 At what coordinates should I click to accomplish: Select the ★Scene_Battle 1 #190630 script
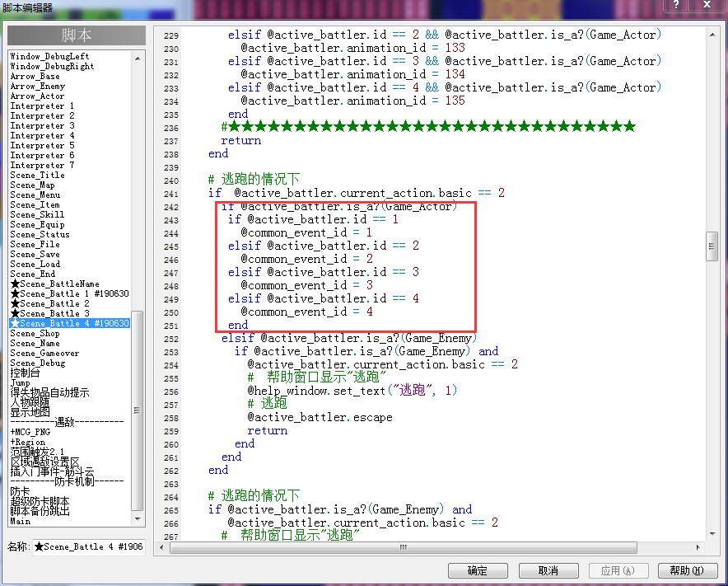pyautogui.click(x=70, y=293)
